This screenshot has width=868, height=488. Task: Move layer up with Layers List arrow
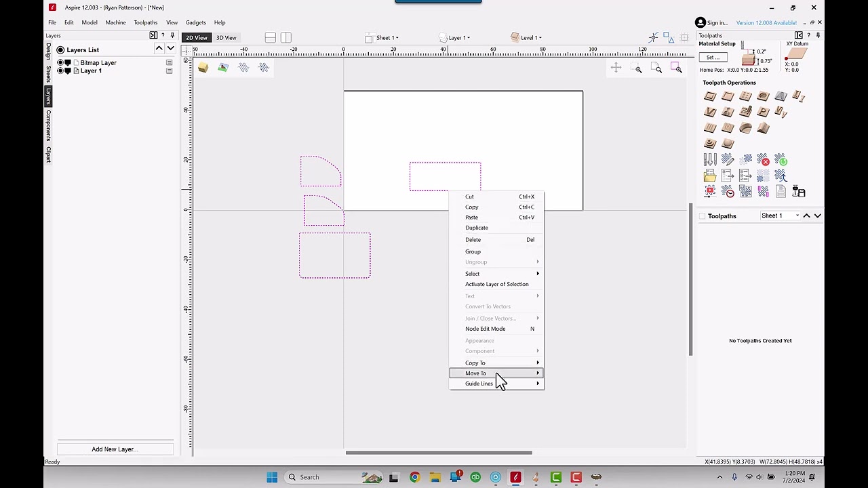tap(159, 49)
